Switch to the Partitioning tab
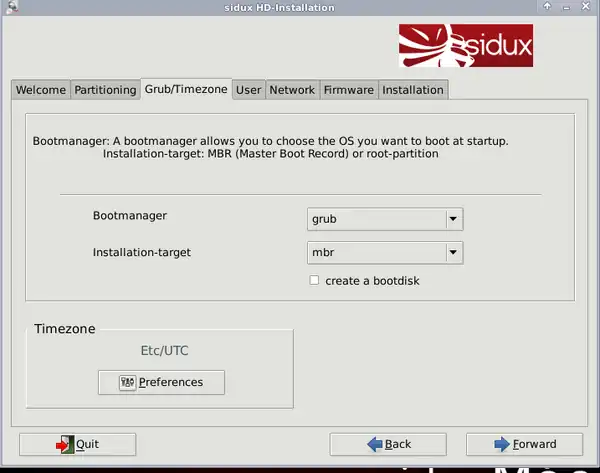600x473 pixels. click(x=105, y=90)
